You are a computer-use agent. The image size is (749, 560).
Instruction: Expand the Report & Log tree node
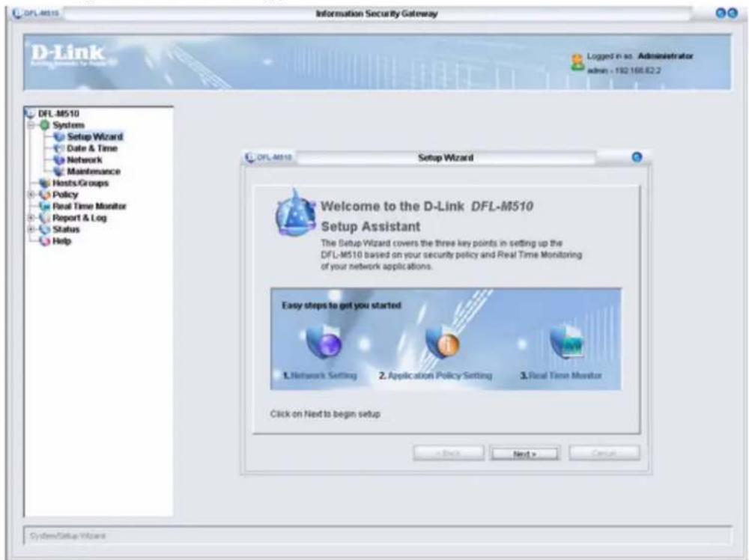coord(31,218)
